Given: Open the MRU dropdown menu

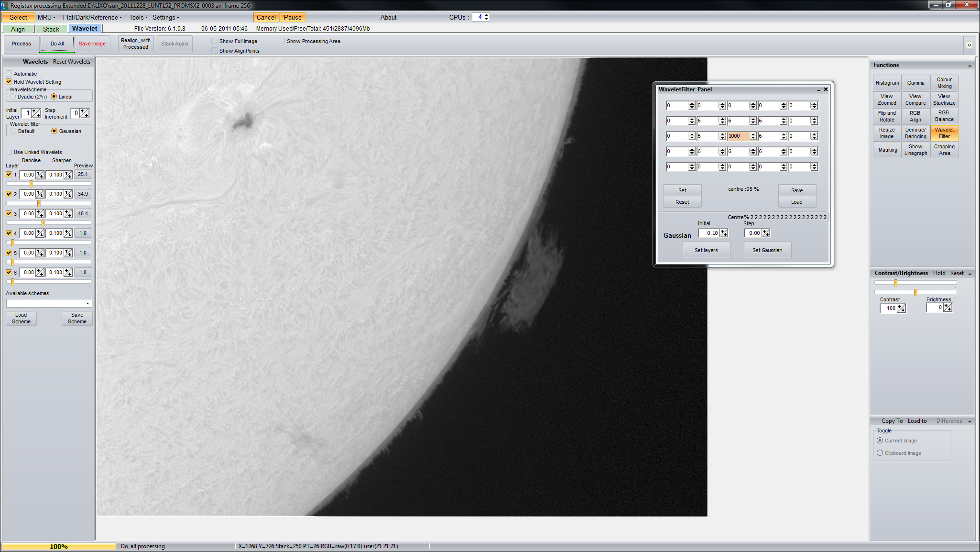Looking at the screenshot, I should 46,17.
